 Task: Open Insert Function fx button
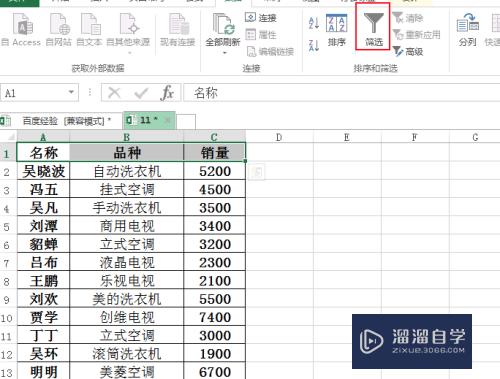pyautogui.click(x=167, y=93)
